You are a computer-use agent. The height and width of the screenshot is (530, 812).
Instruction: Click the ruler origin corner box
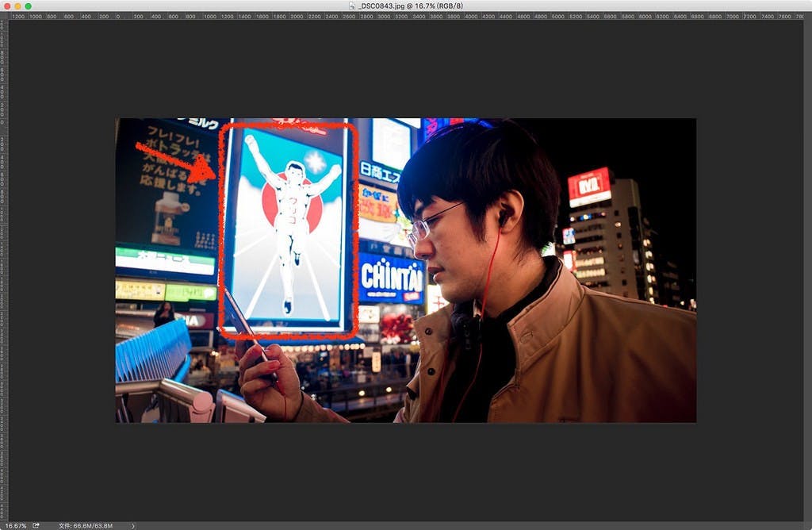point(3,15)
